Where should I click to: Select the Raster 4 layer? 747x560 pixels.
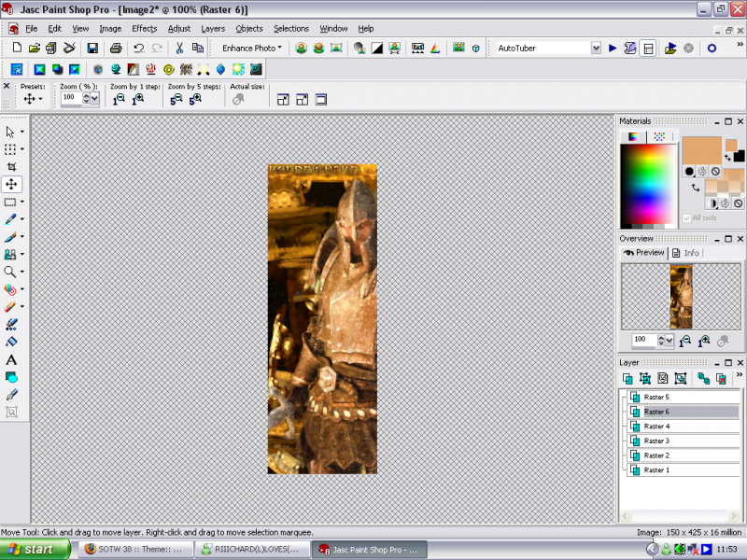coord(684,427)
